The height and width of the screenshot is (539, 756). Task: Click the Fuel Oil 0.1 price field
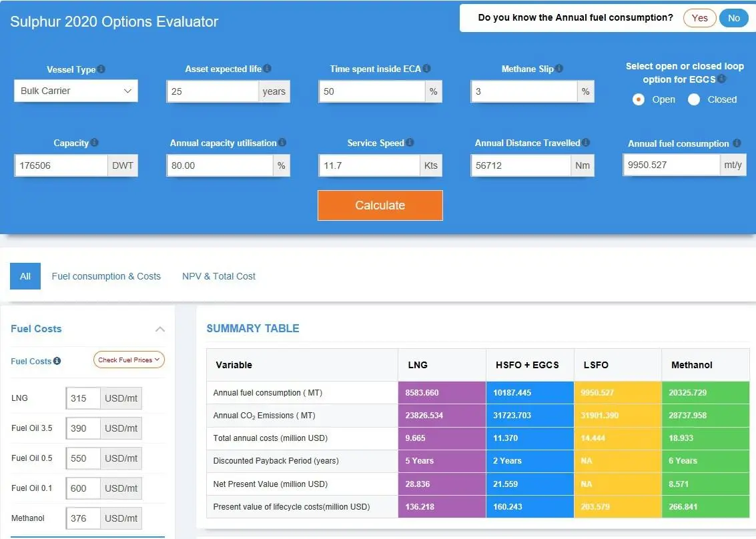pyautogui.click(x=83, y=488)
